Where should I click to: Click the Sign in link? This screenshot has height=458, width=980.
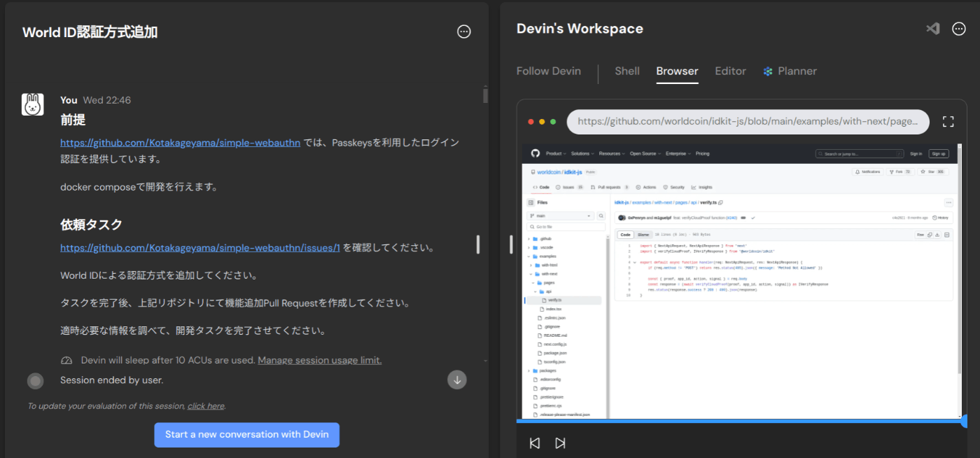pos(916,153)
